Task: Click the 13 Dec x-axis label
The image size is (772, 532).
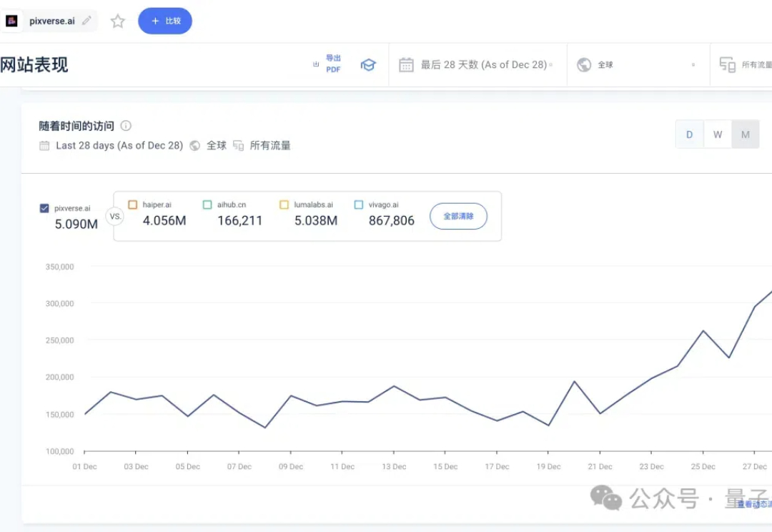Action: [394, 466]
